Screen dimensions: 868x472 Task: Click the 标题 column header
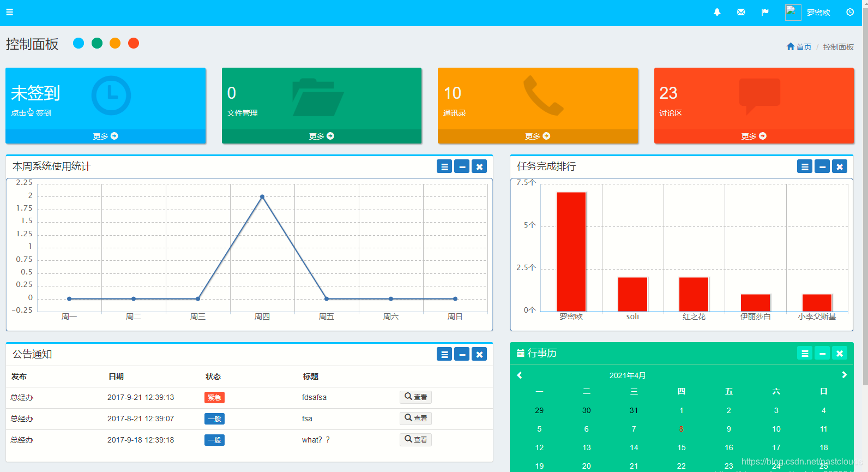(x=311, y=377)
